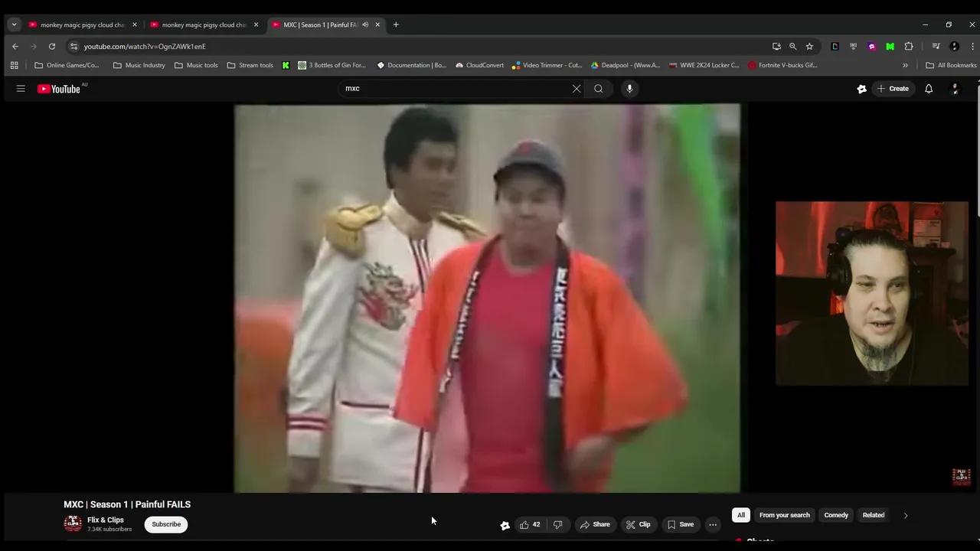This screenshot has height=551, width=980.
Task: Create a Clip of the video
Action: tap(638, 524)
